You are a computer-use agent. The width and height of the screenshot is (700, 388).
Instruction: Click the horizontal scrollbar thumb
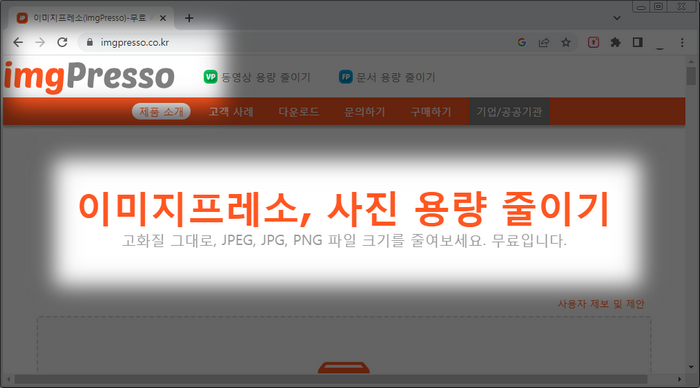click(331, 380)
